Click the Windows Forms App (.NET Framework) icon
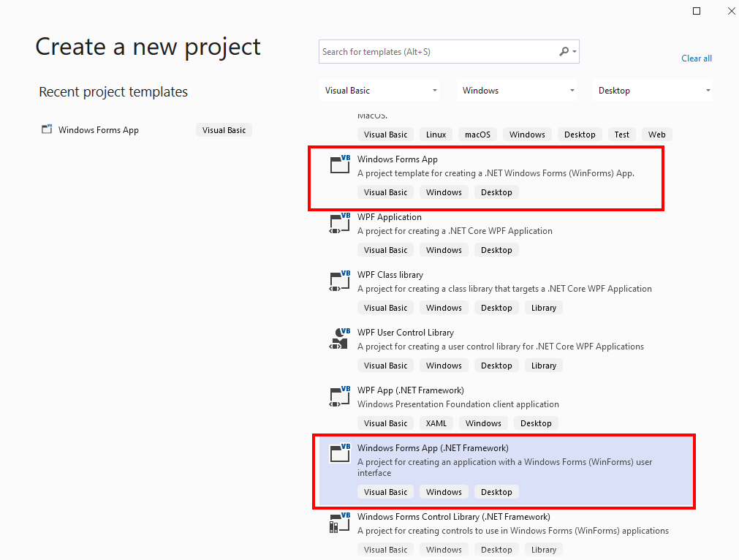The width and height of the screenshot is (739, 560). tap(340, 453)
